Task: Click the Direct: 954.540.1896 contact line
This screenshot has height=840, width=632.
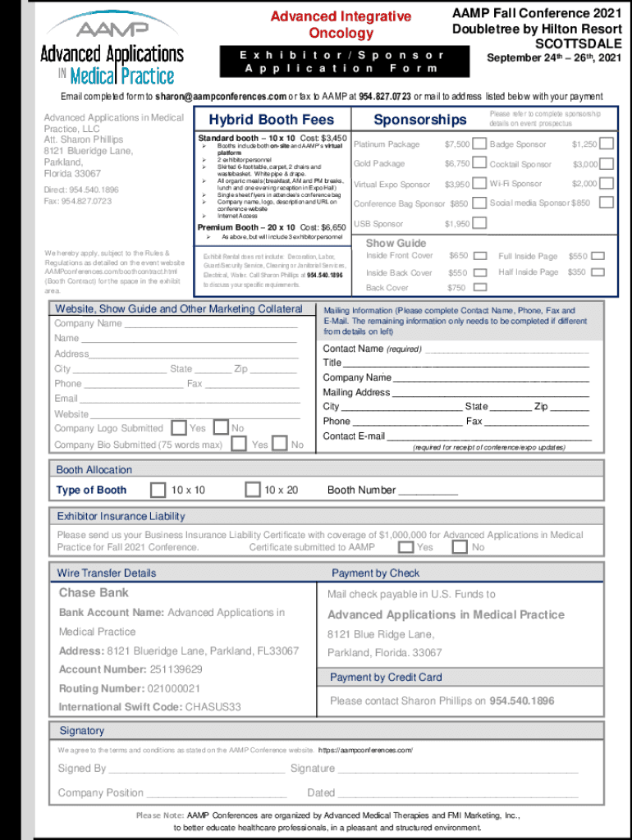Action: pos(81,189)
